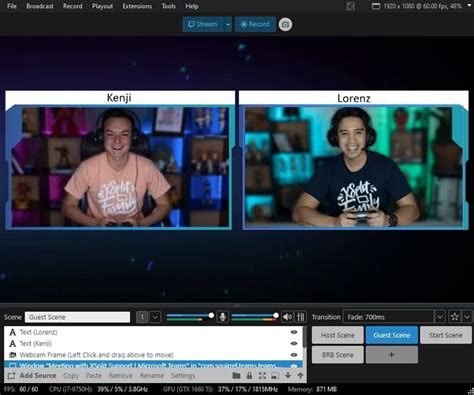474x395 pixels.
Task: Click the scene number 1 button
Action: click(142, 317)
